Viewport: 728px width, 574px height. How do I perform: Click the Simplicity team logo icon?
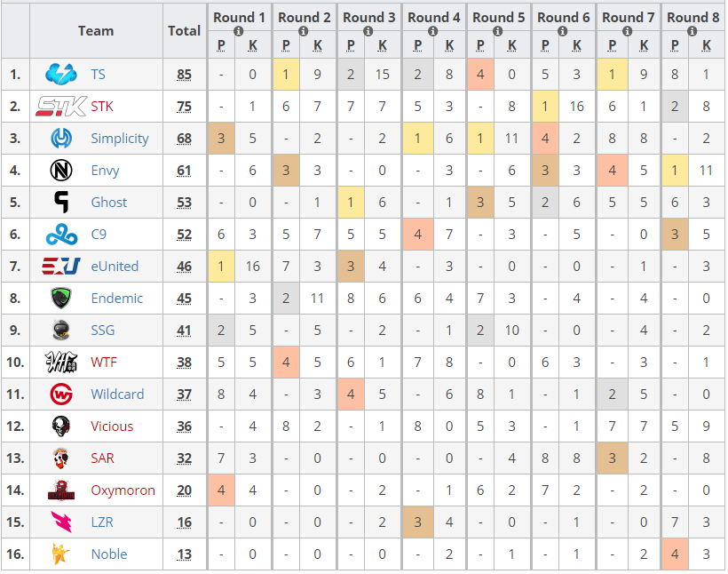tap(62, 139)
